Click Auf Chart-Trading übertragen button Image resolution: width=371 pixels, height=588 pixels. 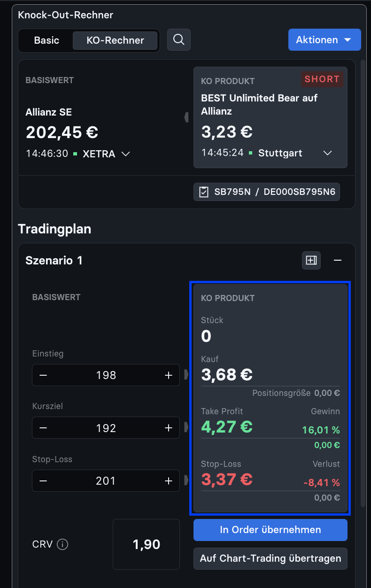coord(271,558)
